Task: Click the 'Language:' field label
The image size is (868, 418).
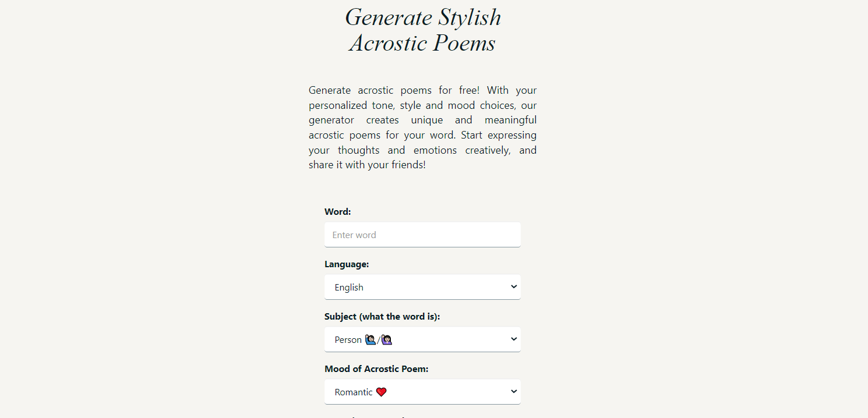Action: tap(347, 264)
